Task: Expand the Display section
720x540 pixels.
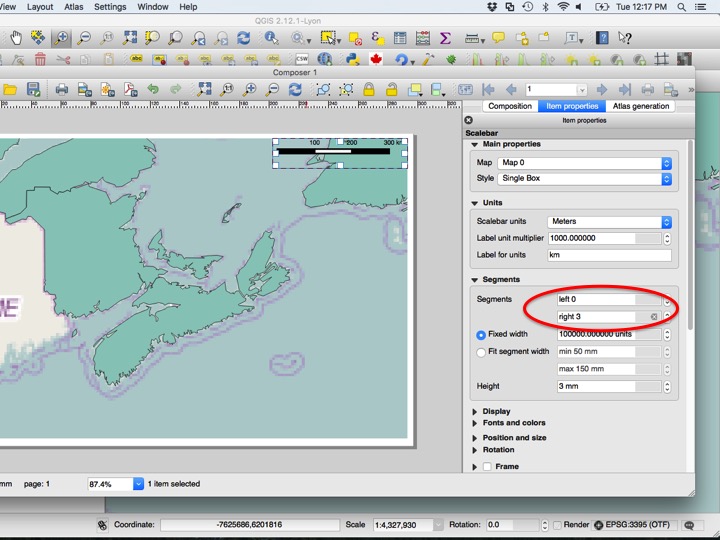Action: [474, 411]
